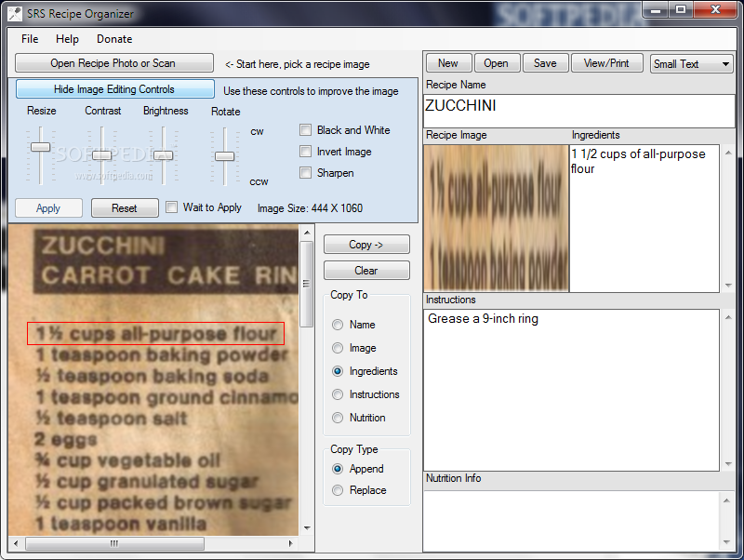Close the SRS Recipe Organizer window
Screen dimensions: 744x560
(715, 9)
